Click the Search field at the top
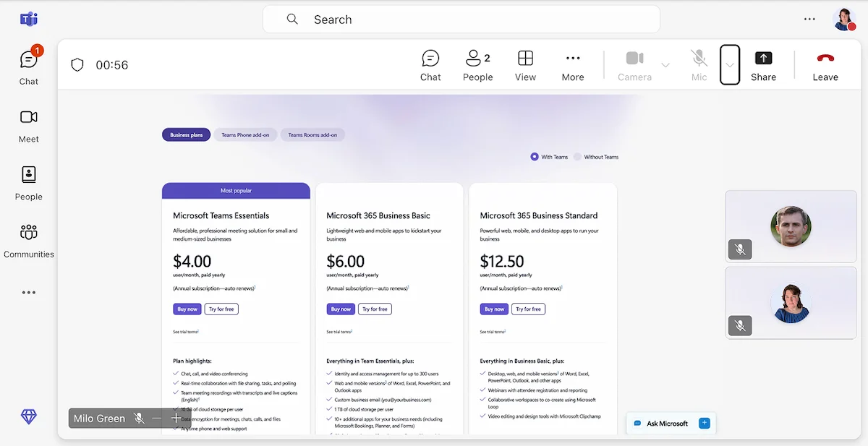 461,19
